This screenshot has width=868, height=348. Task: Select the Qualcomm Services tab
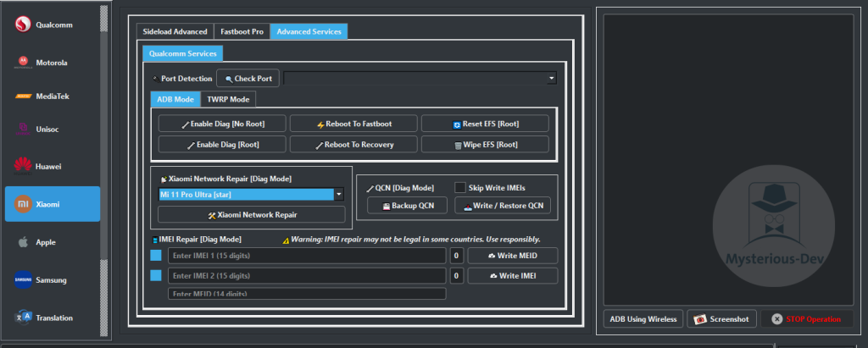pyautogui.click(x=183, y=53)
